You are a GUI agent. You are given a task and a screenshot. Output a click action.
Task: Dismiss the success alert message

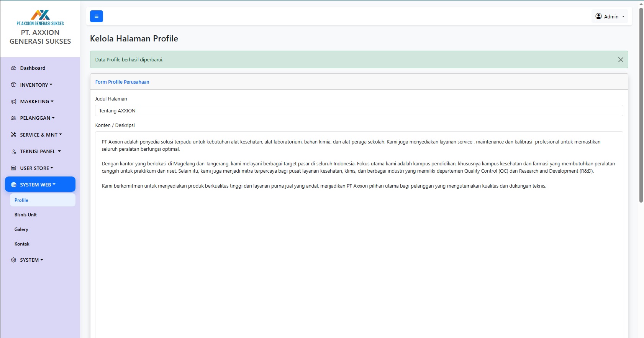(x=621, y=59)
